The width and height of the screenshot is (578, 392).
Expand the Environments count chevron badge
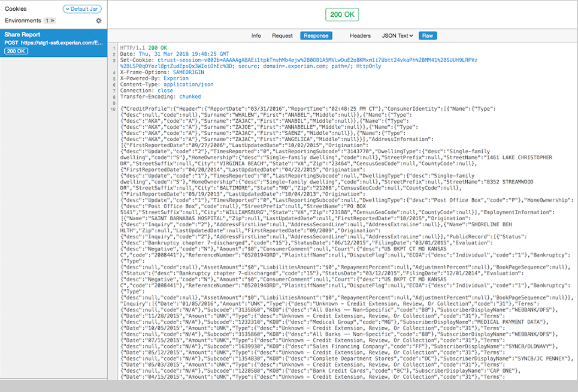click(x=50, y=20)
